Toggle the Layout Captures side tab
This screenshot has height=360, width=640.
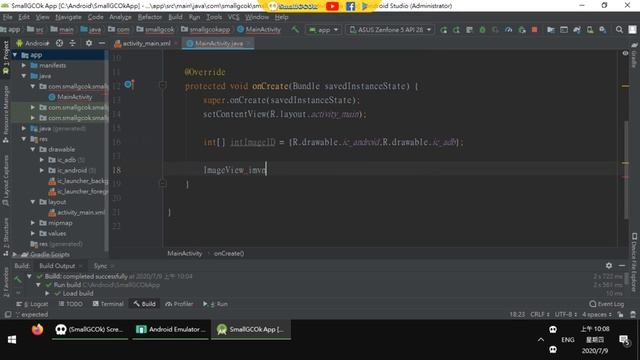click(6, 181)
